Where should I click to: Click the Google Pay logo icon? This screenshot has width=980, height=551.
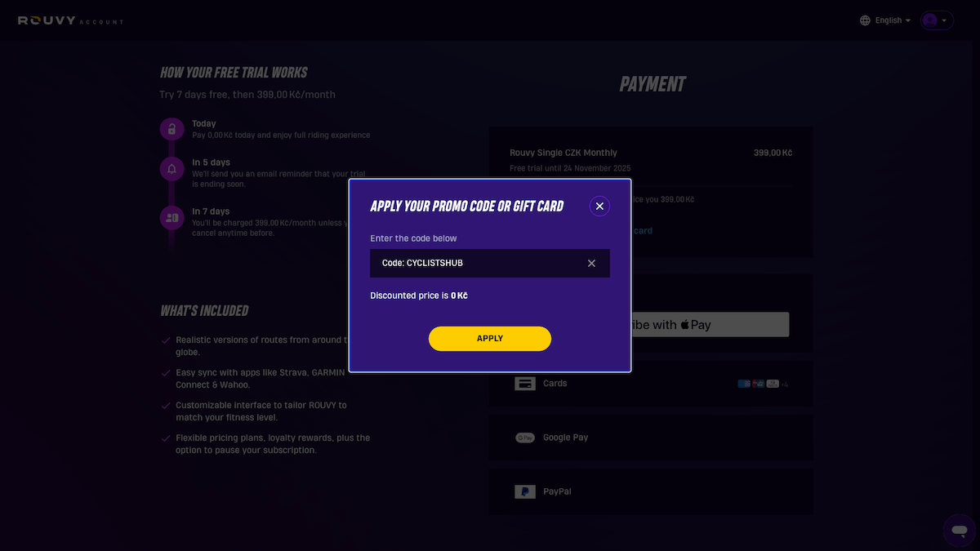(x=524, y=438)
